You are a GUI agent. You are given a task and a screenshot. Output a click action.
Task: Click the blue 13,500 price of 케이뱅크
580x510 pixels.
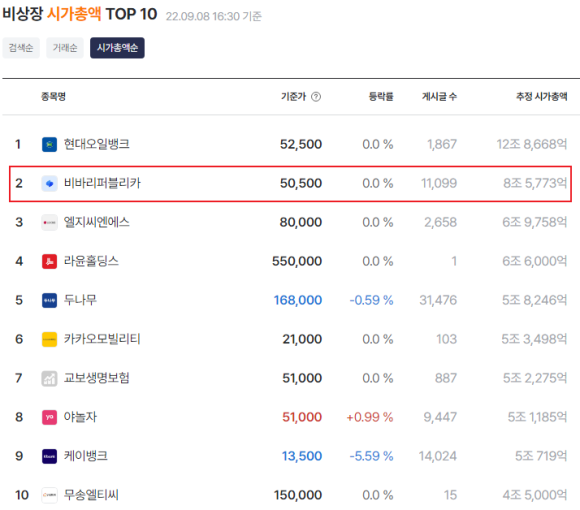point(302,456)
